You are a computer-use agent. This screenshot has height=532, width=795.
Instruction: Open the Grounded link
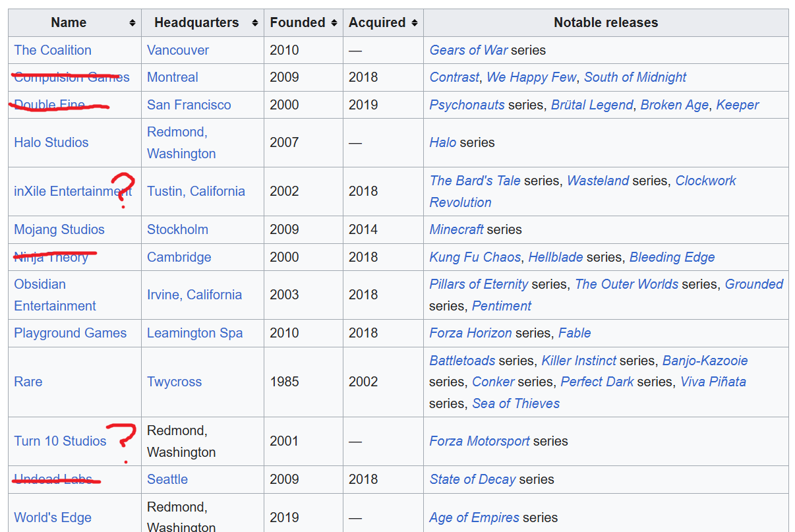pos(754,284)
